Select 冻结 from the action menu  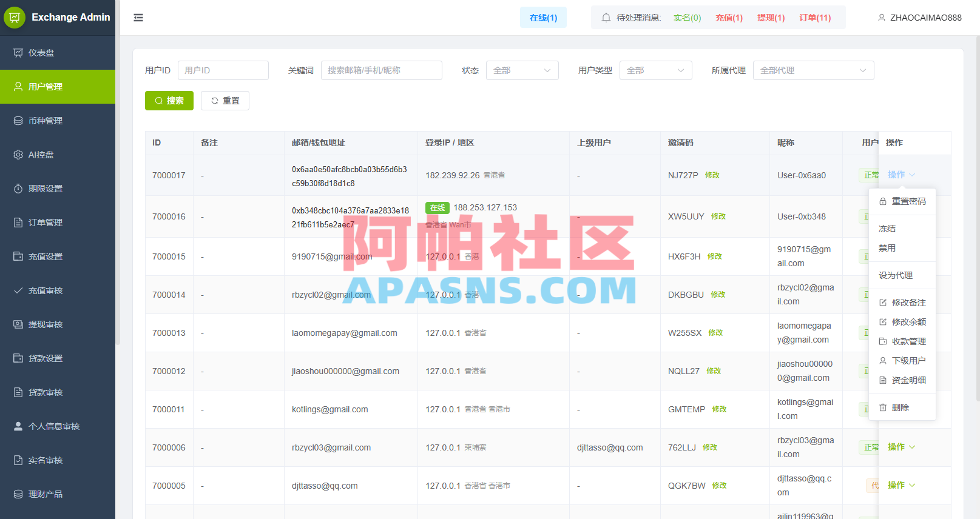click(902, 229)
